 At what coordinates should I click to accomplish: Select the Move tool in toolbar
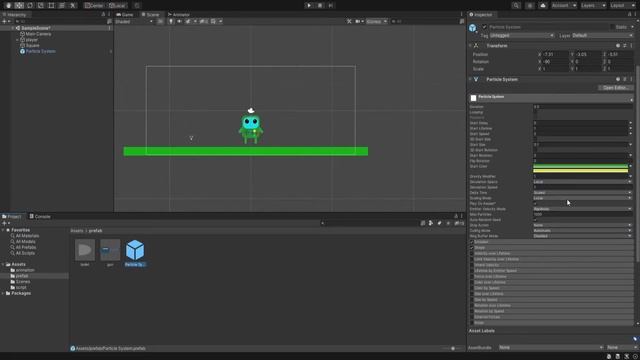click(x=19, y=5)
